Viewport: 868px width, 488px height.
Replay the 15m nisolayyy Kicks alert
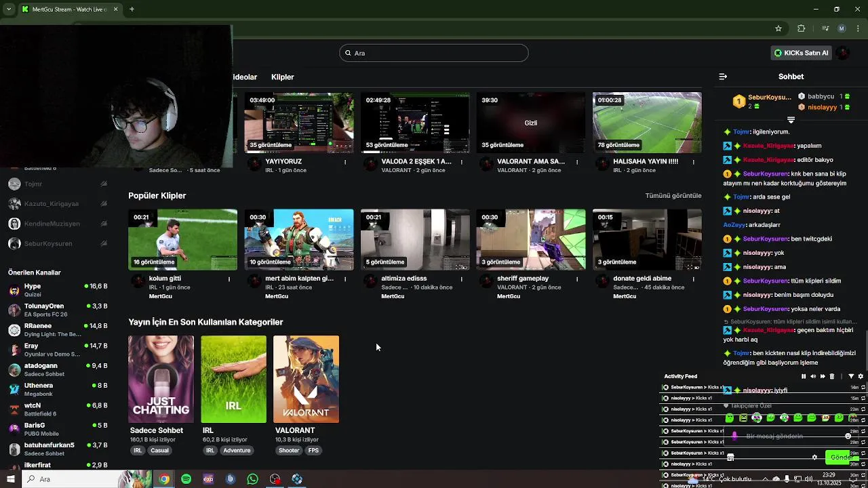tap(863, 399)
